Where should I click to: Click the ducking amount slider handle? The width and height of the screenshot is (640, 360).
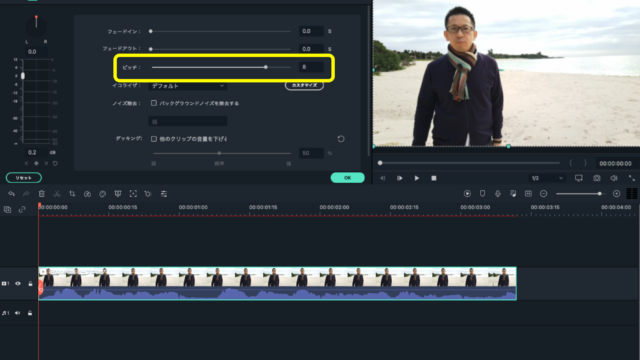(220, 153)
